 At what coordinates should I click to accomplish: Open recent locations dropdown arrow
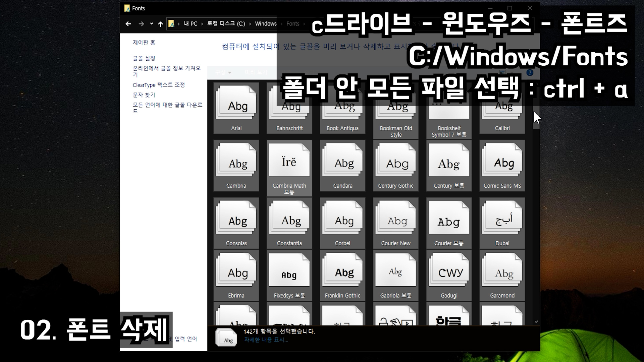pyautogui.click(x=152, y=24)
